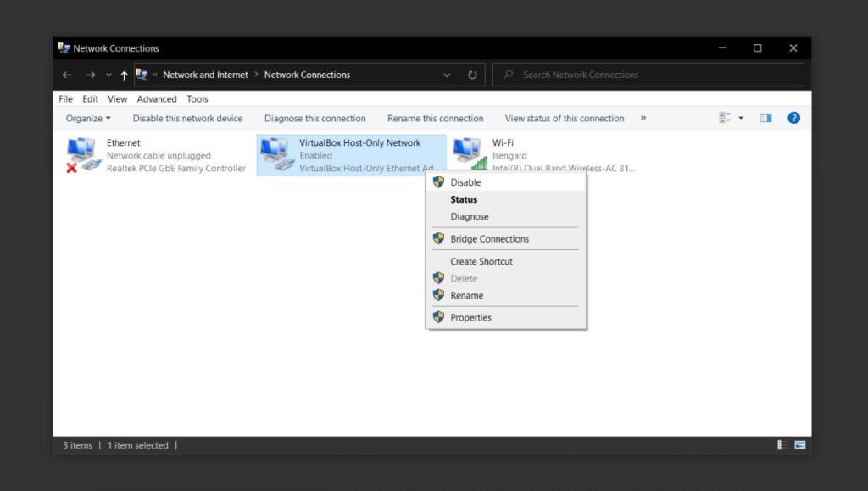This screenshot has height=491, width=868.
Task: Open the Organize dropdown
Action: point(87,118)
